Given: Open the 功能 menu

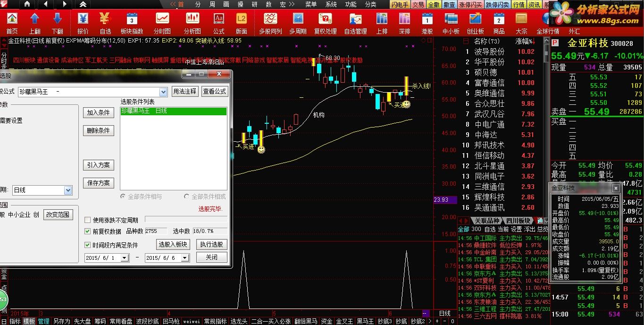Looking at the screenshot, I should pos(351,4).
